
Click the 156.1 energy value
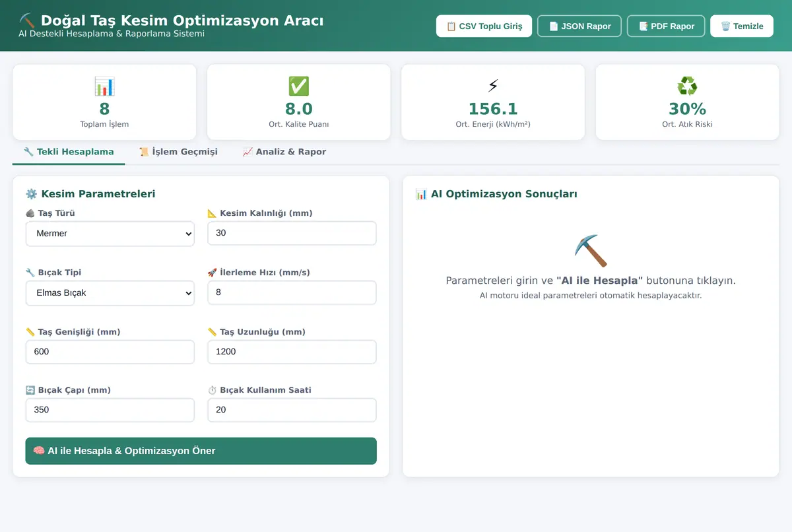click(493, 109)
